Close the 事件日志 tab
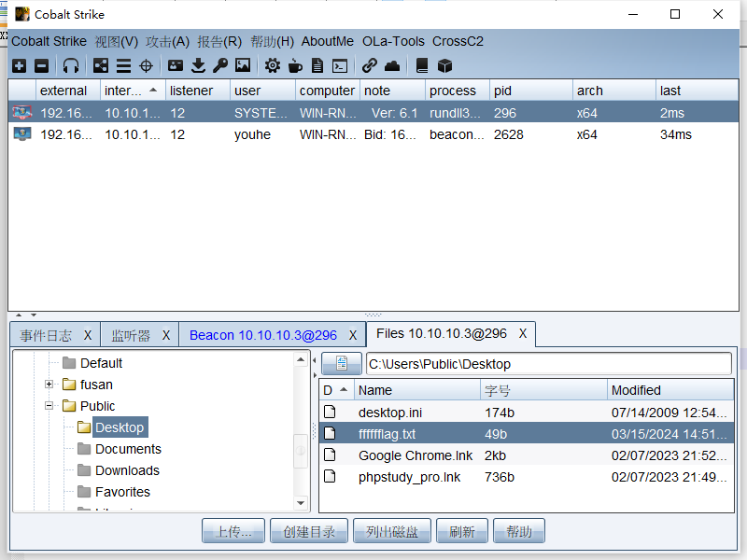The image size is (747, 560). [88, 335]
